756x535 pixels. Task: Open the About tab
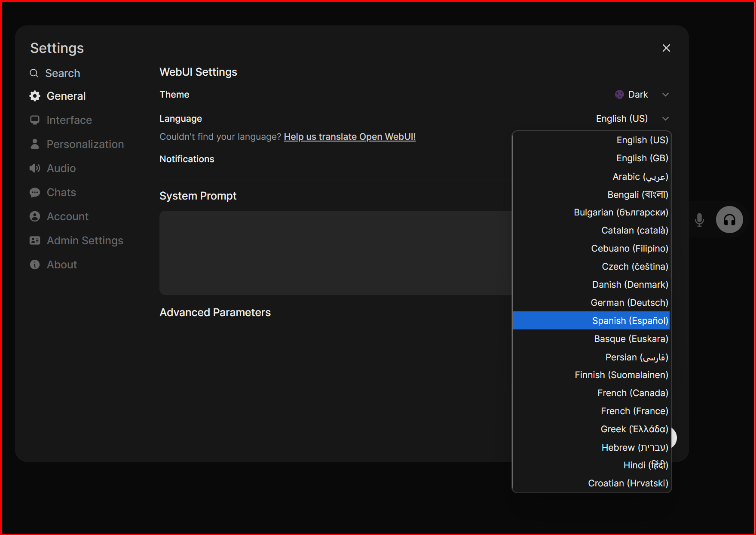[53, 264]
